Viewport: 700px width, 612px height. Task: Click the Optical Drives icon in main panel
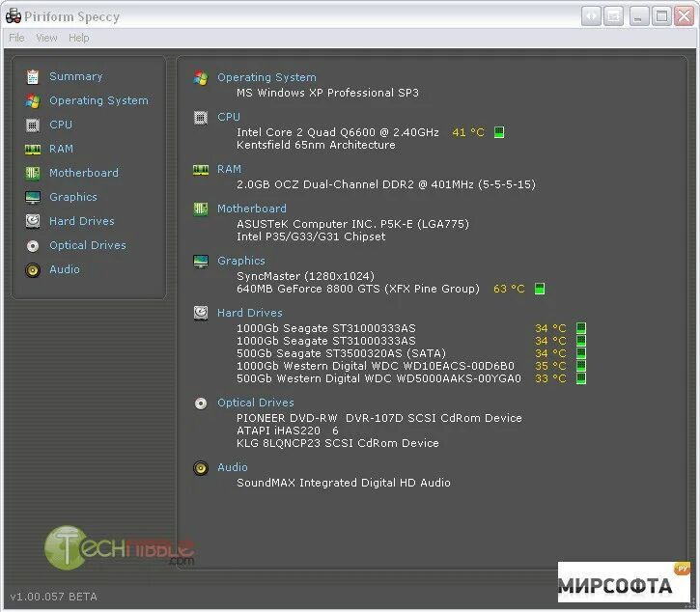201,403
